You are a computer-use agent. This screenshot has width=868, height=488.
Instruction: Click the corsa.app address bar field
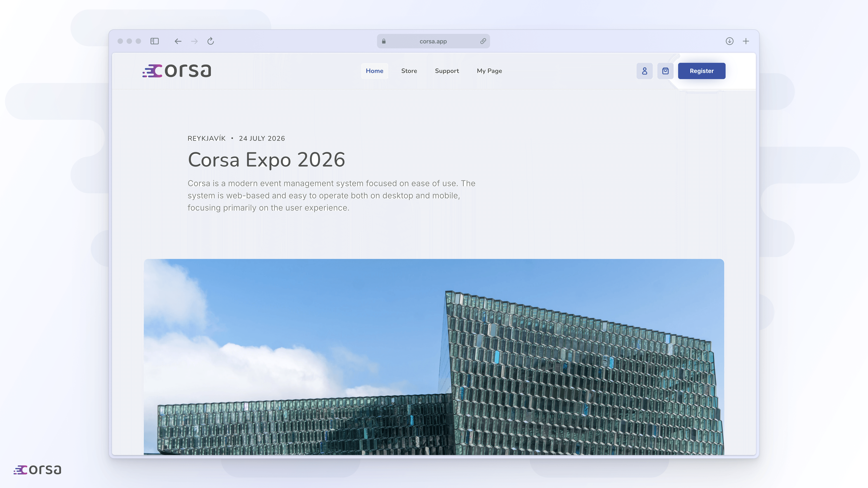tap(433, 41)
